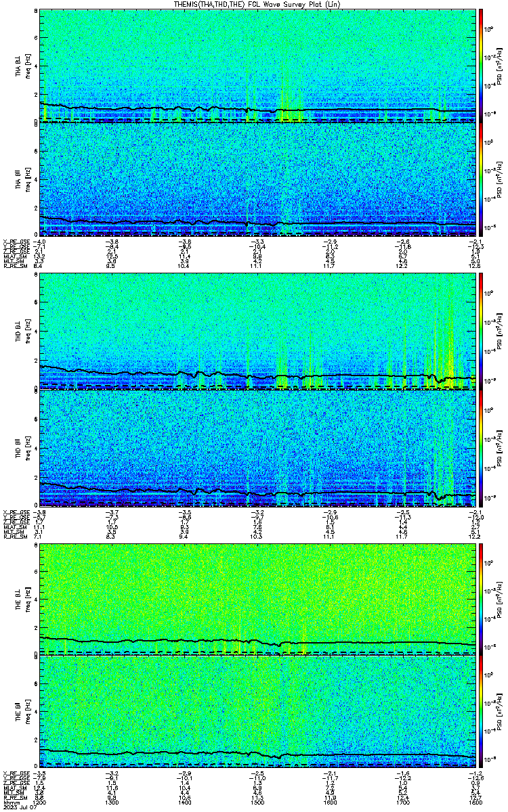
Task: Select the THD B-perpendicular spectrogram panel
Action: (257, 331)
